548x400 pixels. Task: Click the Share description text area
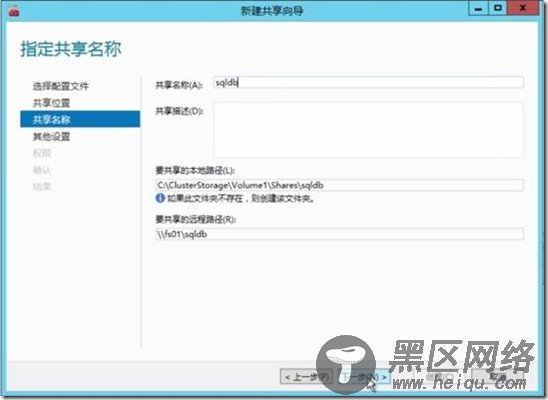pos(368,130)
